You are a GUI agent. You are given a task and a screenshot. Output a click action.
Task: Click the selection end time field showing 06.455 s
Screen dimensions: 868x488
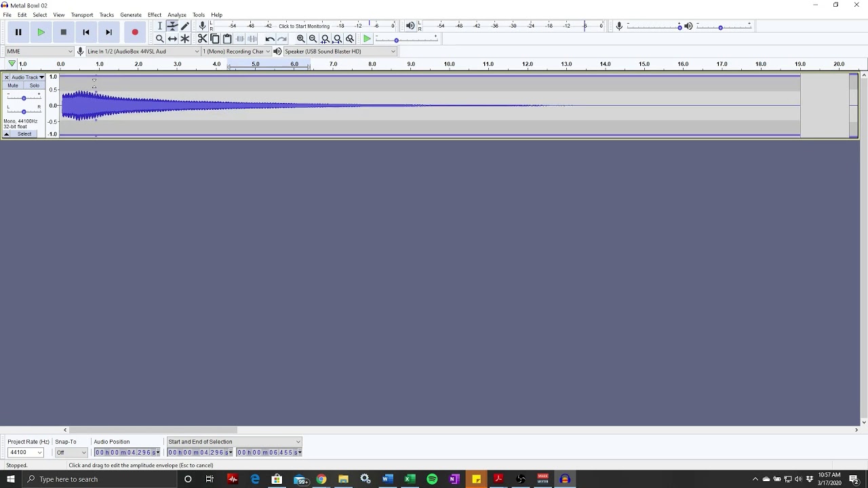(269, 453)
